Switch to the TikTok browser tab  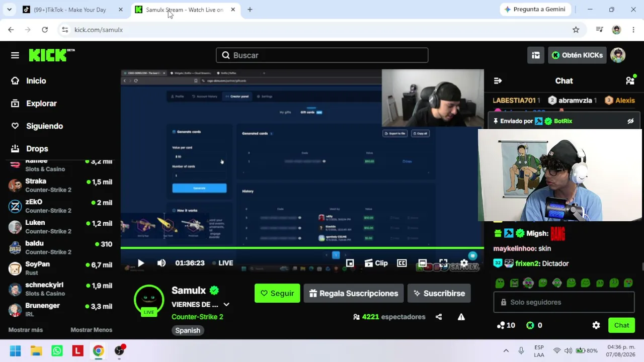tap(73, 10)
